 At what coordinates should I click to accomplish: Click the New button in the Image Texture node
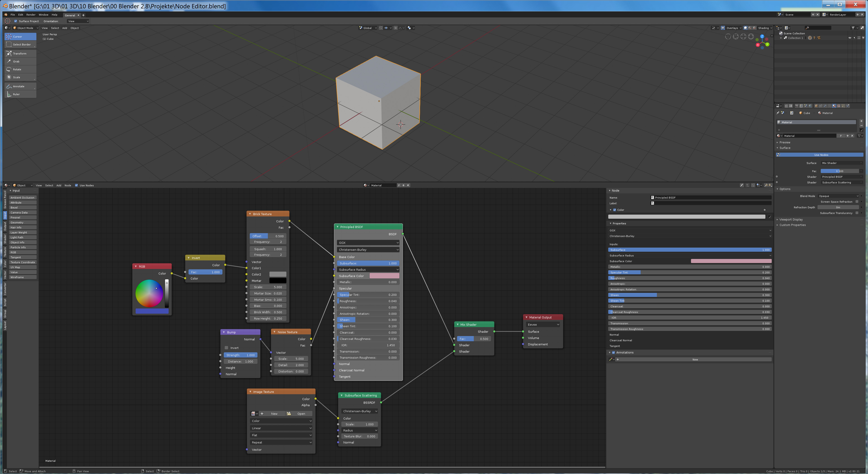tap(274, 414)
